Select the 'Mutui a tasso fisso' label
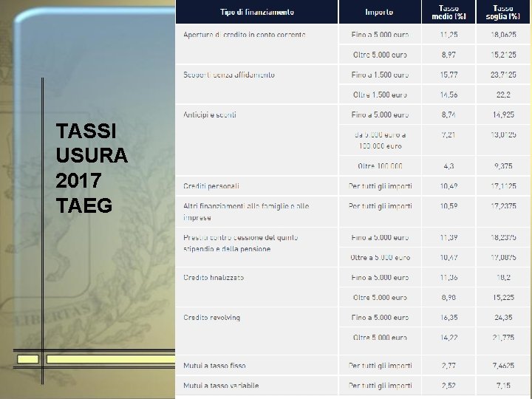Screen dimensions: 532x399 coord(214,366)
